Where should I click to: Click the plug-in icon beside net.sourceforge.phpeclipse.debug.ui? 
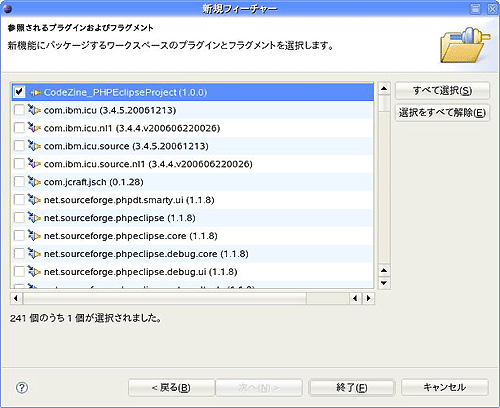pyautogui.click(x=34, y=272)
